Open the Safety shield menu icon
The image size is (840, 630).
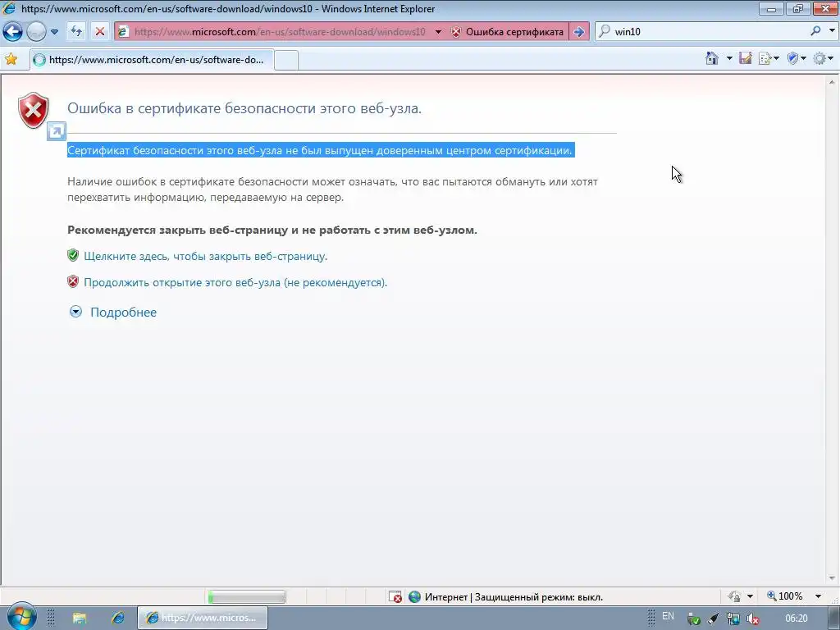point(793,58)
